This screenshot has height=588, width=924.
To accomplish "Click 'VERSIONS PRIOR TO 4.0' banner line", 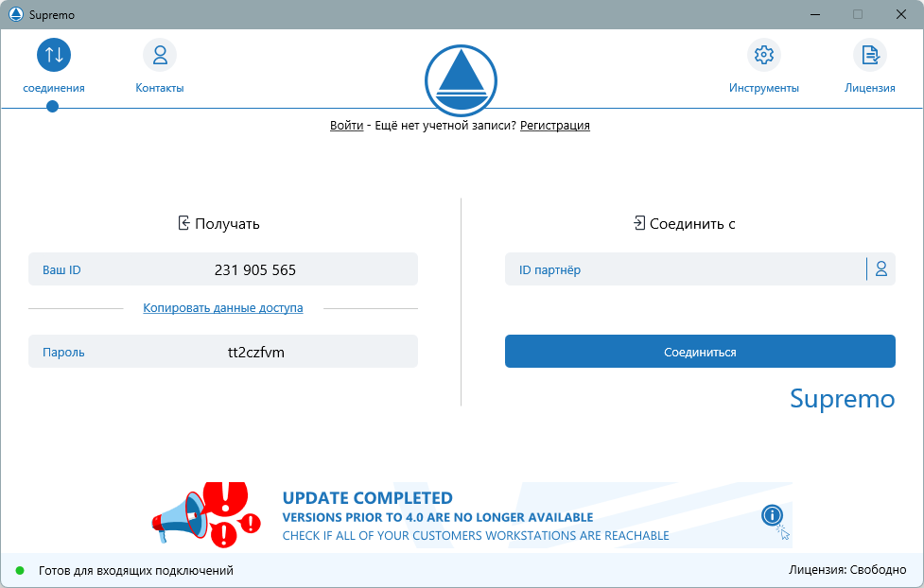I will 438,517.
